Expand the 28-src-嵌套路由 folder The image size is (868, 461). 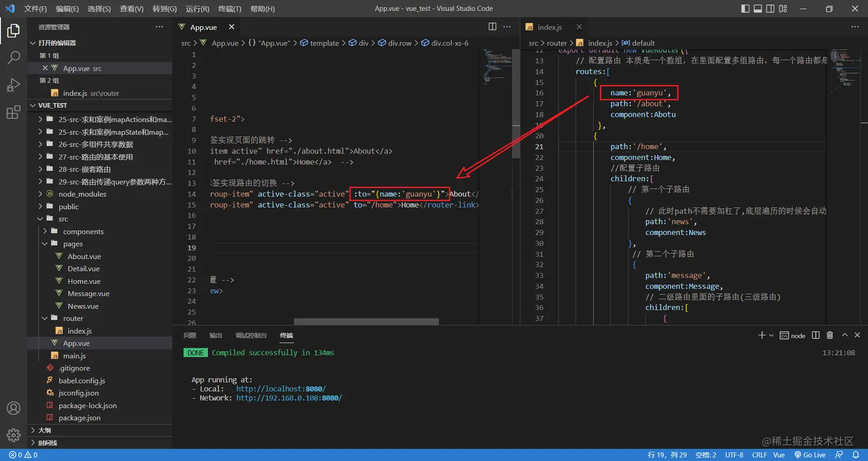[x=99, y=169]
